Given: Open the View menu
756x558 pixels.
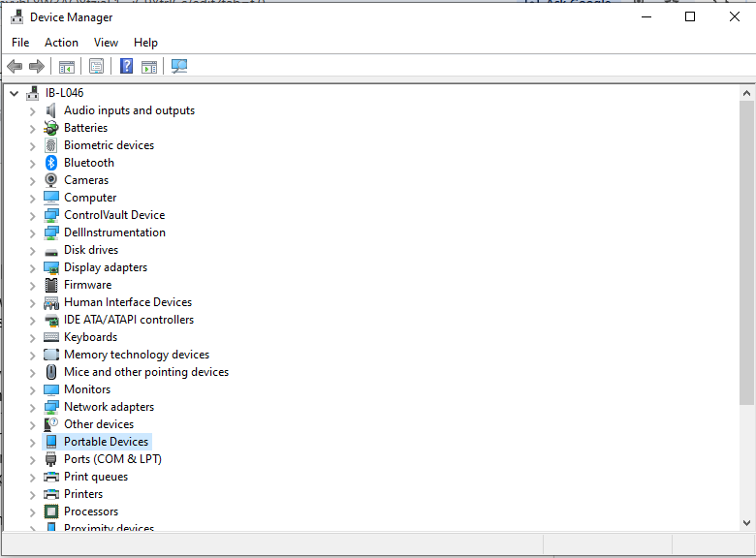Looking at the screenshot, I should coord(106,43).
